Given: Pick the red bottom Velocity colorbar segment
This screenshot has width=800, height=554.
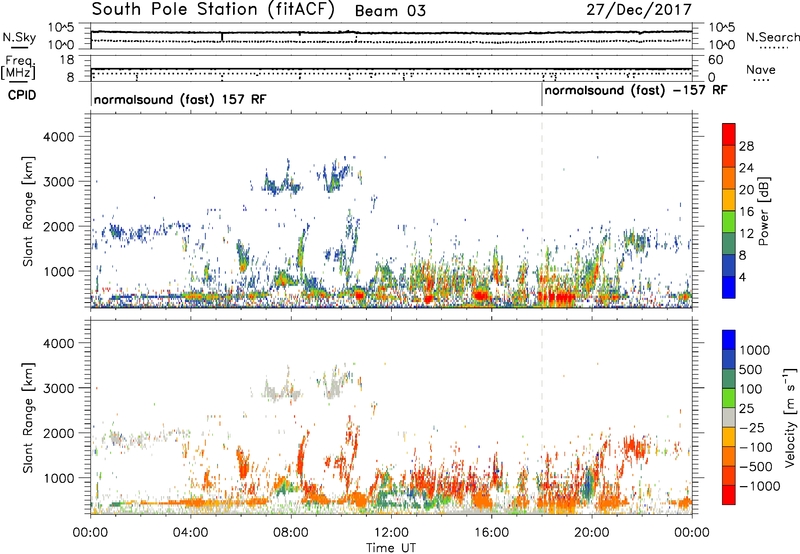Looking at the screenshot, I should 729,495.
